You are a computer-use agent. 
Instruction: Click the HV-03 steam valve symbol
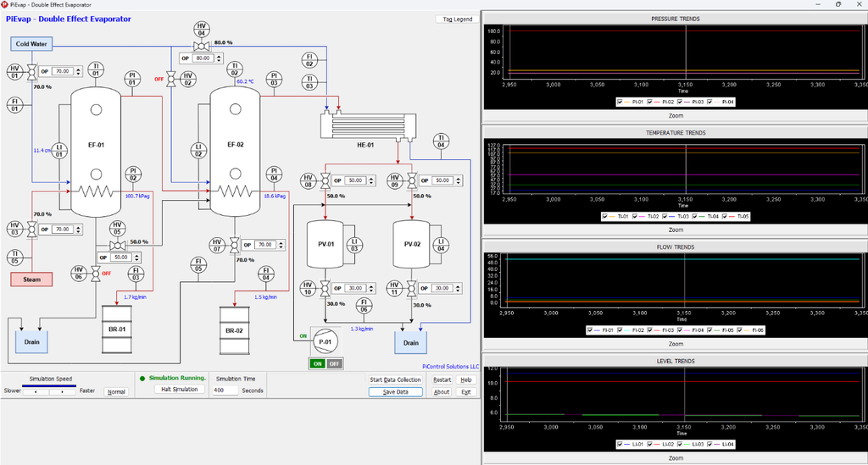[32, 229]
